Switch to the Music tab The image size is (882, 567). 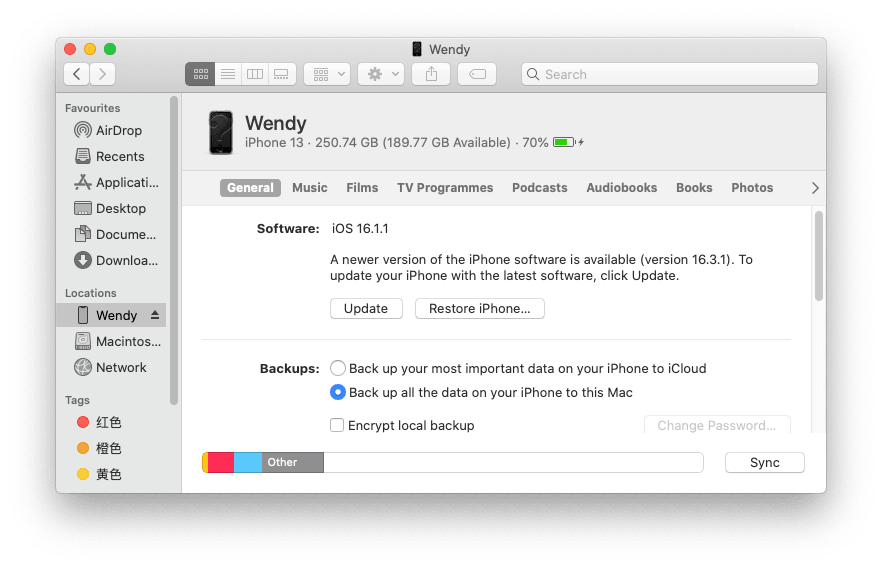click(x=310, y=188)
